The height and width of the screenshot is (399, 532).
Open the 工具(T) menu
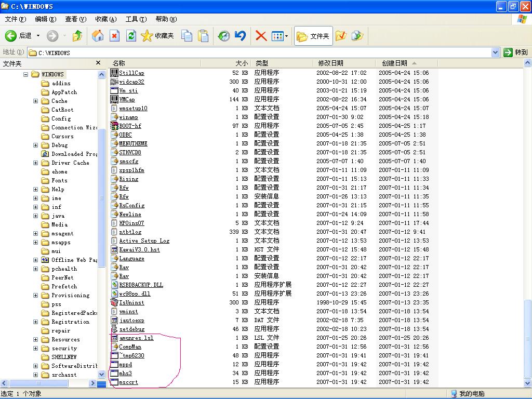136,19
